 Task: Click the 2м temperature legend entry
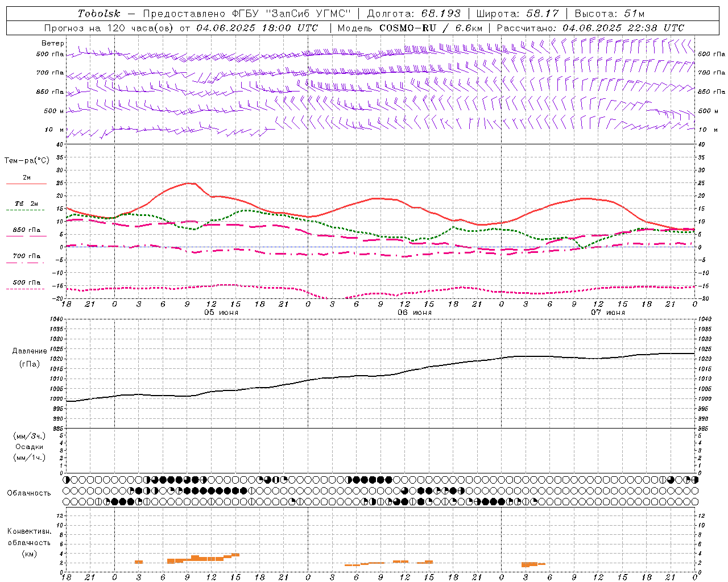[27, 178]
